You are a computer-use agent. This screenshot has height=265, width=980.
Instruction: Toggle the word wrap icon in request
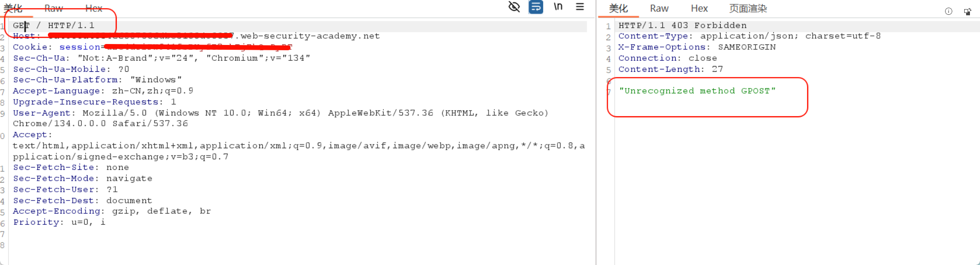536,7
